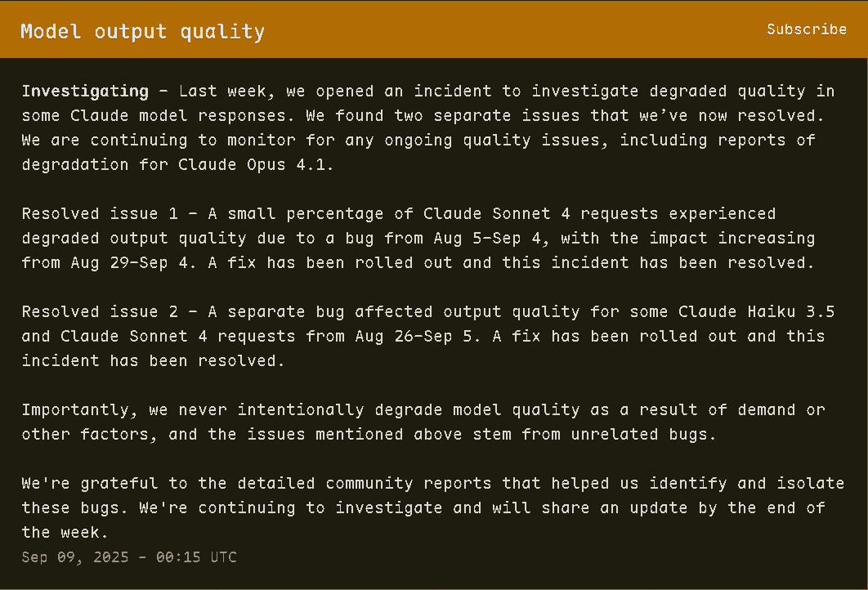
Task: Click the Claude Haiku 3.5 text mention
Action: (756, 311)
